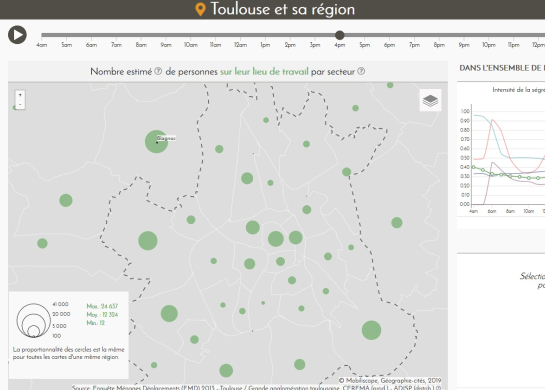Click the proportional circles legend box

69,335
